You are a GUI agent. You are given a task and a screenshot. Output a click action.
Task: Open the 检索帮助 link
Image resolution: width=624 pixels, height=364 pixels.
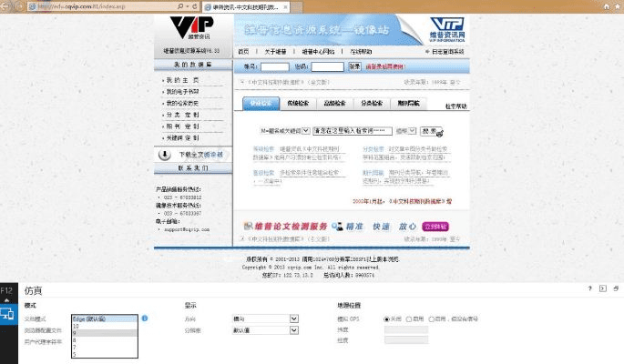click(455, 106)
